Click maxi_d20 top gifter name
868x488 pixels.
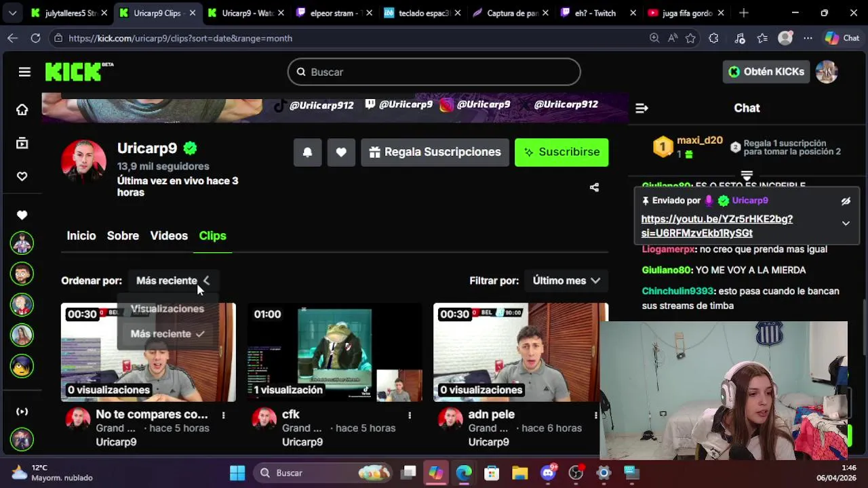[700, 140]
